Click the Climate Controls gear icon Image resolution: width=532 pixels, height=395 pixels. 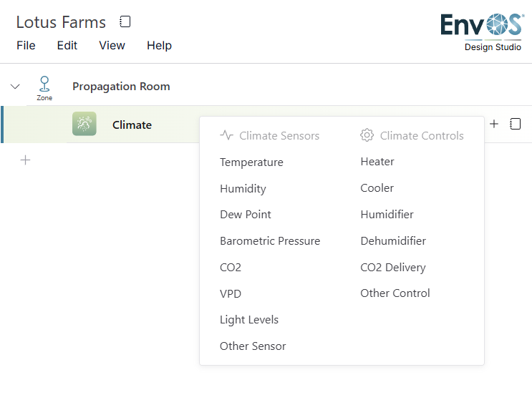tap(367, 135)
